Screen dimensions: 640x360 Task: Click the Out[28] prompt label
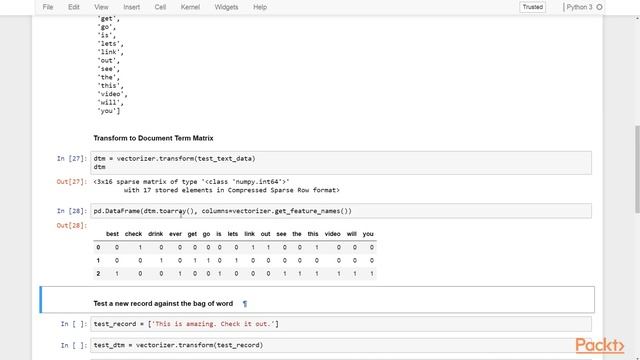point(72,225)
